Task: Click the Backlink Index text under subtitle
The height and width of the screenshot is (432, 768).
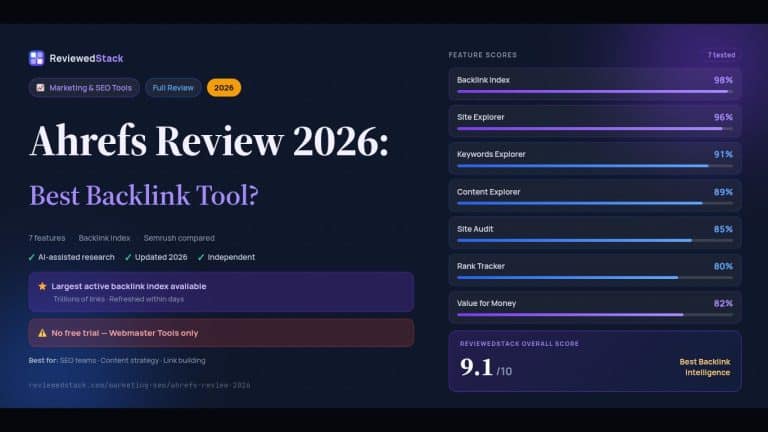Action: tap(104, 238)
